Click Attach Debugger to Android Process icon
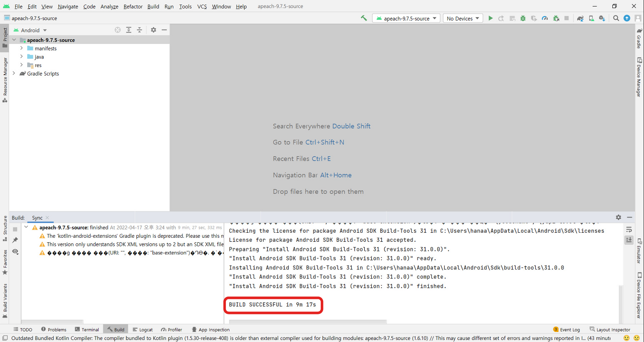The width and height of the screenshot is (644, 342). [x=556, y=18]
